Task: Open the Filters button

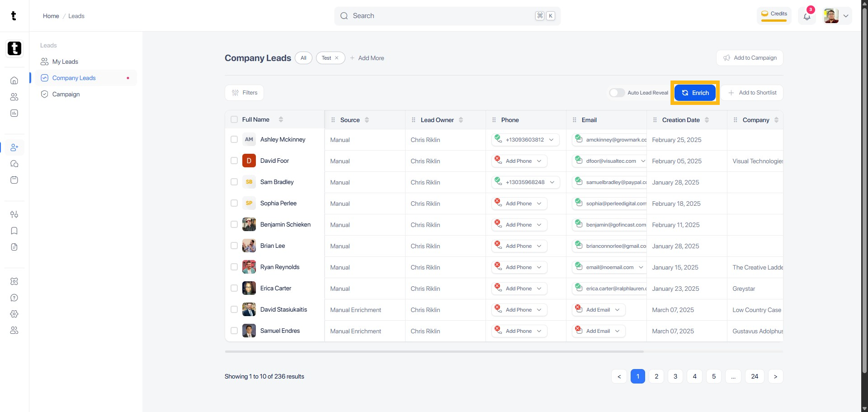Action: (244, 93)
